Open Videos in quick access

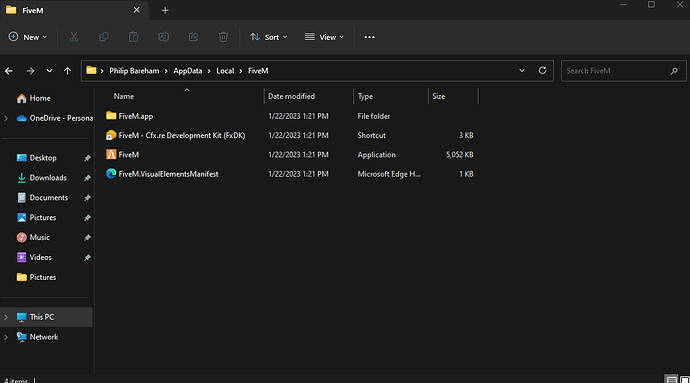(x=40, y=258)
